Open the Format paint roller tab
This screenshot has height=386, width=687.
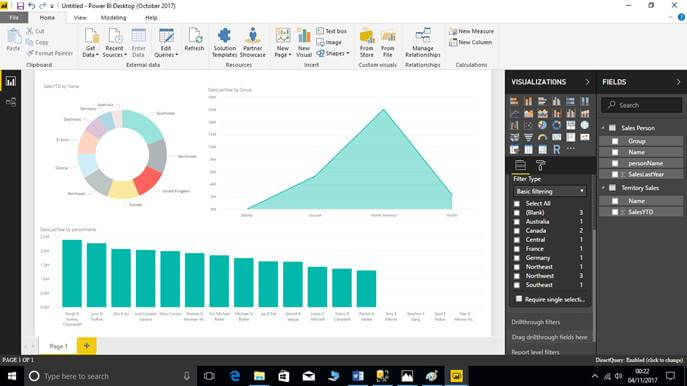(540, 165)
